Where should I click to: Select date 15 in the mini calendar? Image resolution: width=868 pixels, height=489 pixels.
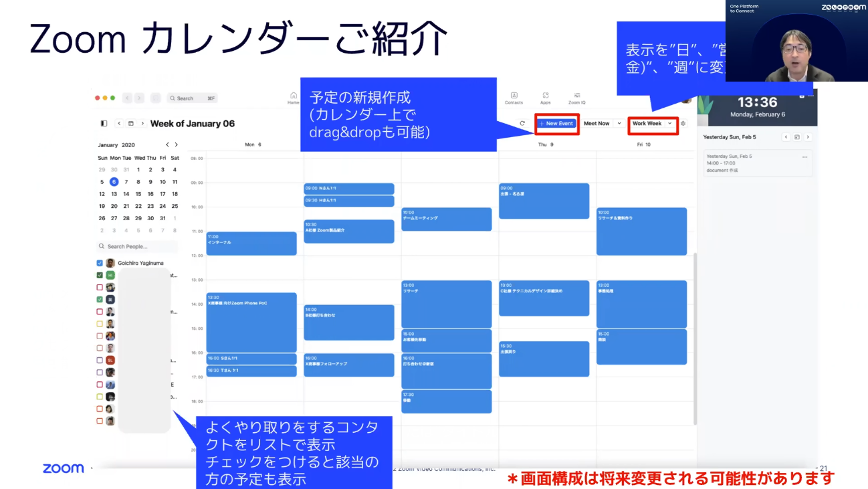pos(138,194)
